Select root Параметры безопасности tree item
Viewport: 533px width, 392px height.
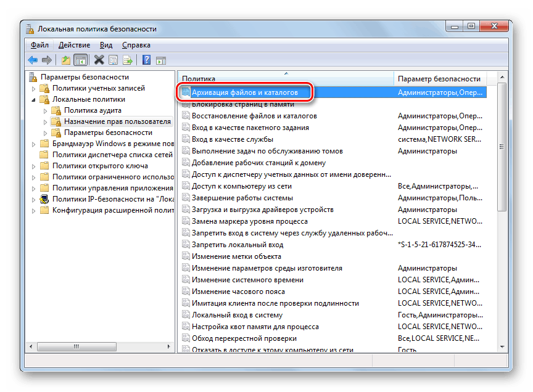[x=85, y=77]
